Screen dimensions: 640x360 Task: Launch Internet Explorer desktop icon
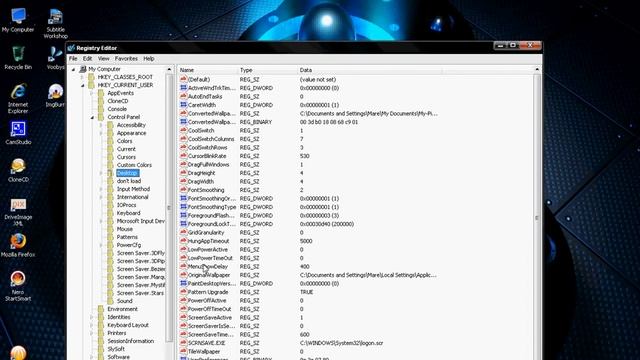tap(18, 98)
